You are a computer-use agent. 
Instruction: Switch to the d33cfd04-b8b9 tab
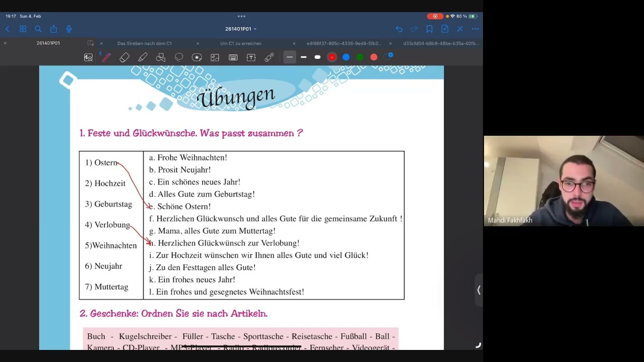[441, 43]
